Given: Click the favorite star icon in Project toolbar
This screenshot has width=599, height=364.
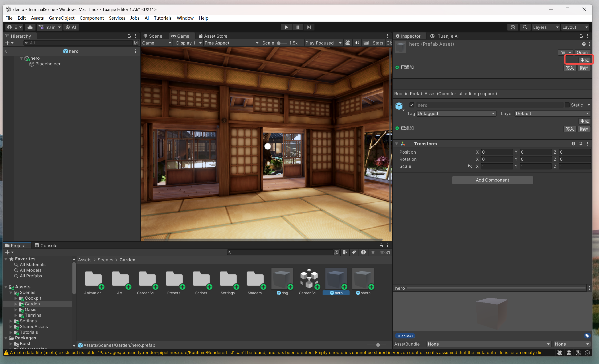Looking at the screenshot, I should click(373, 252).
